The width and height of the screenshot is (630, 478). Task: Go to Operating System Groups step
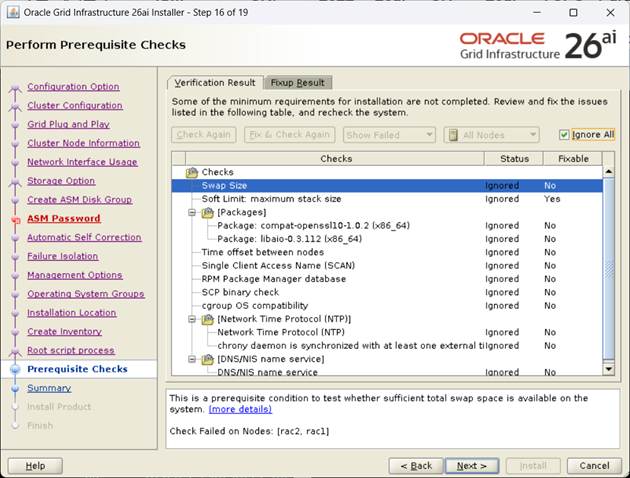coord(86,294)
